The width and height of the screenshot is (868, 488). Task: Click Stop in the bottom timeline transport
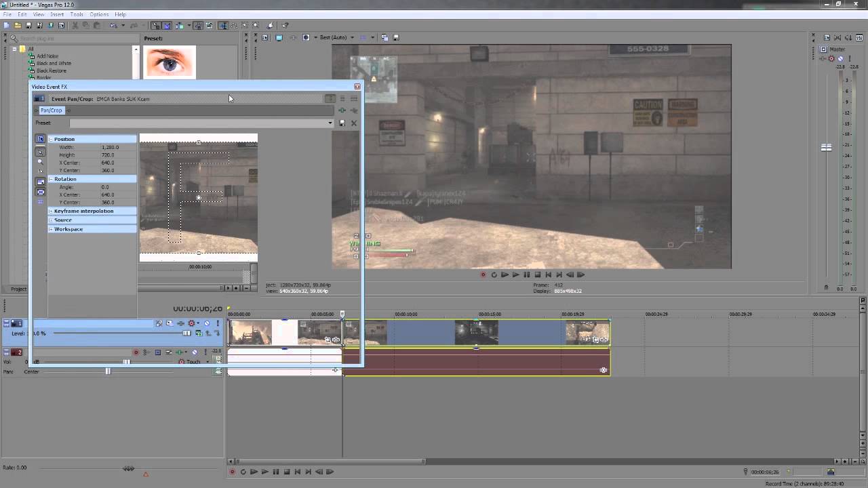[x=286, y=472]
